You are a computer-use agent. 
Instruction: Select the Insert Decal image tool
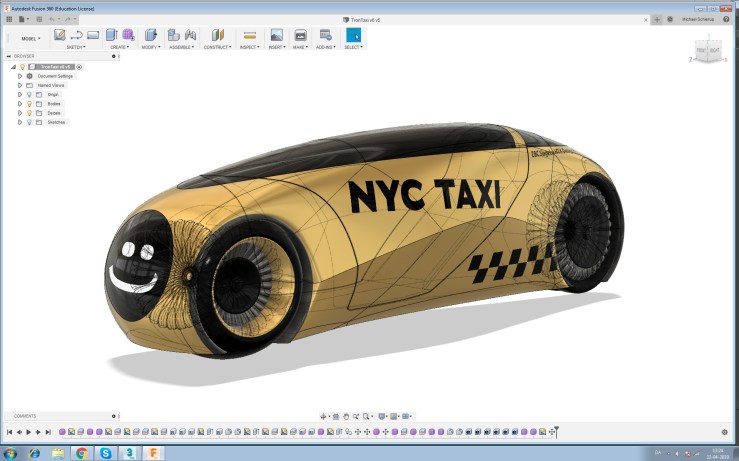(277, 34)
